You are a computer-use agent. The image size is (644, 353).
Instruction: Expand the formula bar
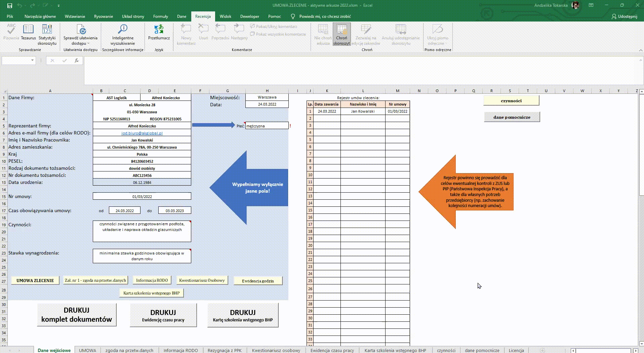[x=640, y=60]
